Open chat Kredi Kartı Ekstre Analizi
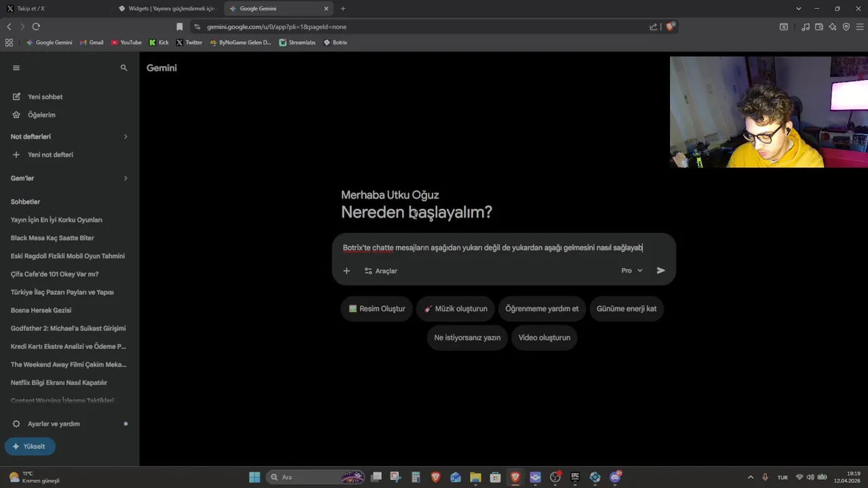Screen dimensions: 868x488 click(x=68, y=346)
